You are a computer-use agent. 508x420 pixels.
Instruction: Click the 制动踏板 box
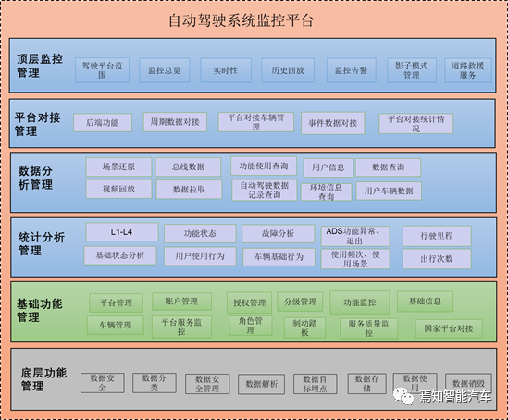(x=304, y=327)
